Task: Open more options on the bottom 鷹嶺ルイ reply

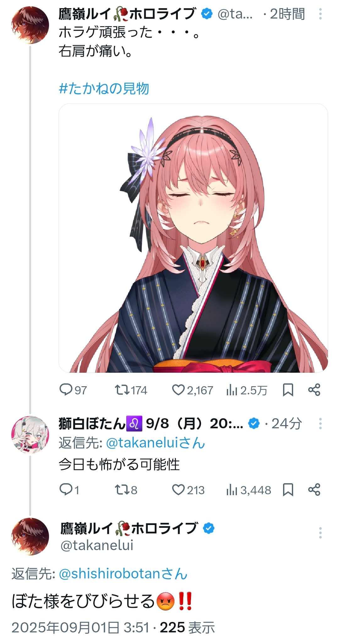Action: coord(320,533)
